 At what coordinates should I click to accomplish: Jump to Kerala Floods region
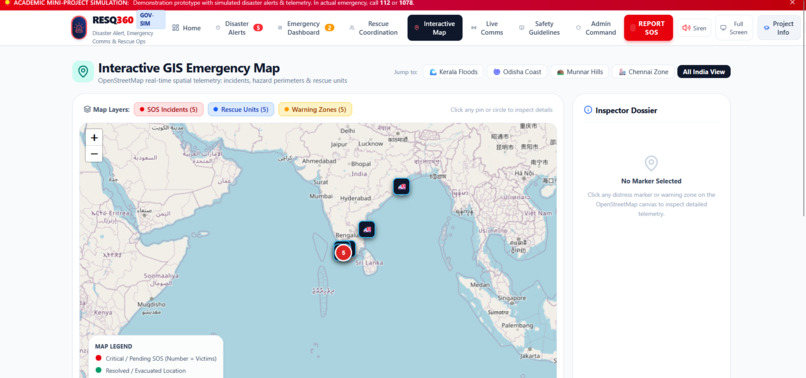[x=453, y=72]
